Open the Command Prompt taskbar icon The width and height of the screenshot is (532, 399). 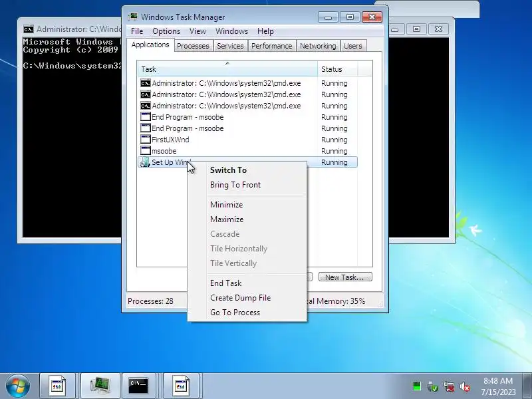138,386
